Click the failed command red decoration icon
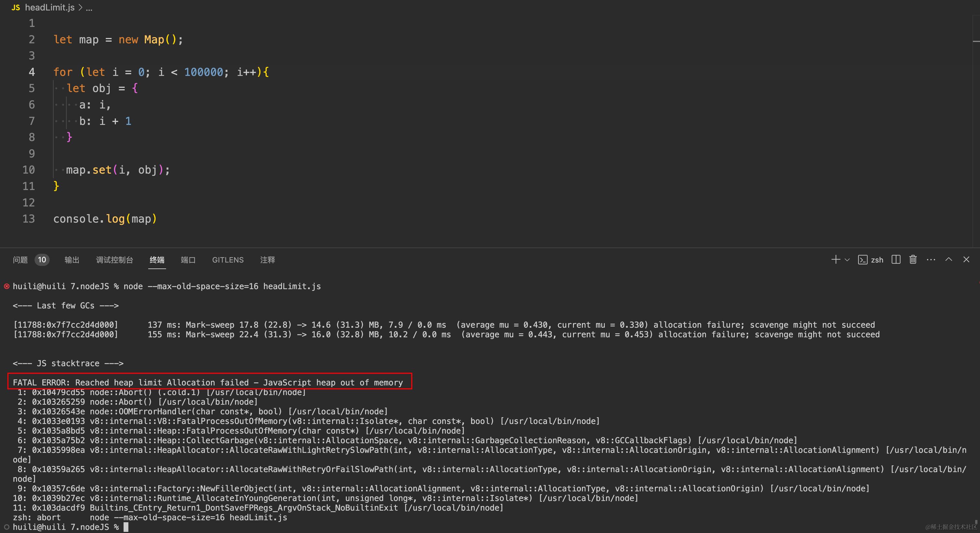Screen dimensions: 980x533 [6, 286]
